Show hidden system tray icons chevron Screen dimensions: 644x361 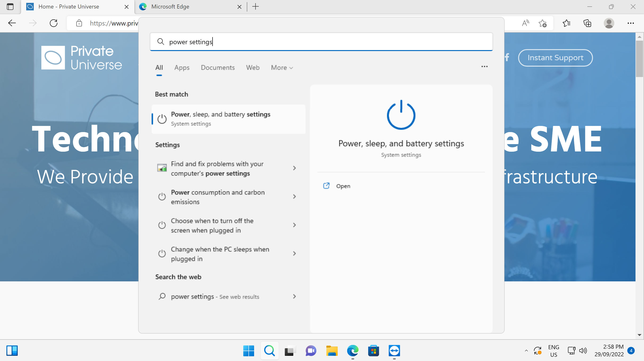point(526,351)
